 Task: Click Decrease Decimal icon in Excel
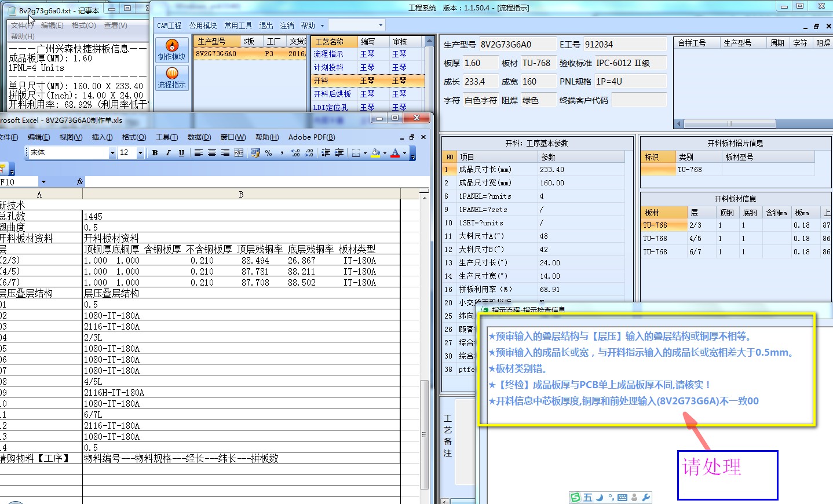[309, 153]
